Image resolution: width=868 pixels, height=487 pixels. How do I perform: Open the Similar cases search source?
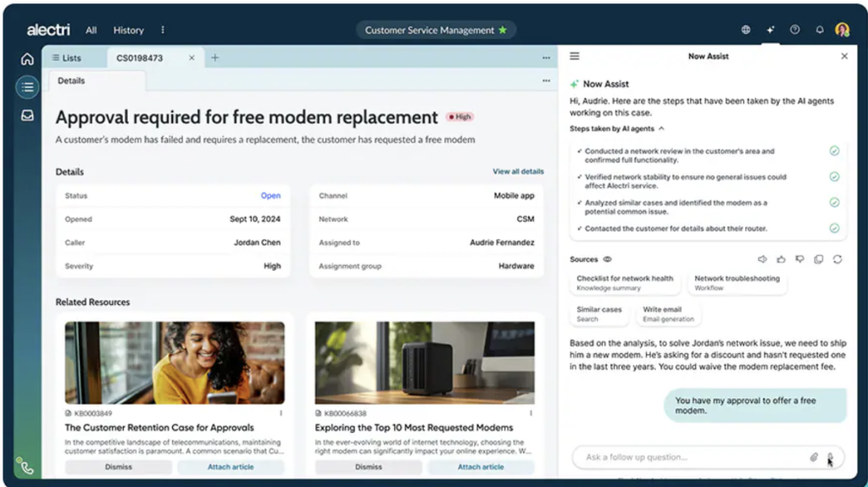pos(599,313)
